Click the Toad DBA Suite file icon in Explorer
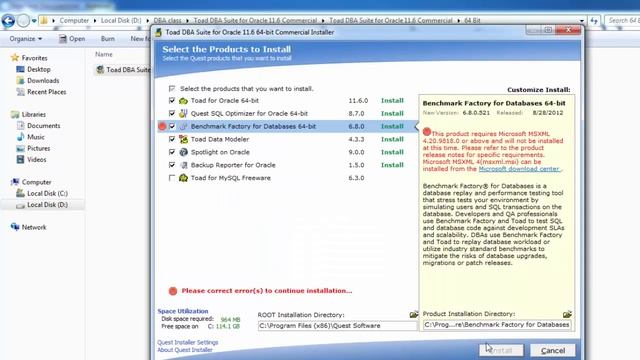This screenshot has height=360, width=640. (x=100, y=70)
